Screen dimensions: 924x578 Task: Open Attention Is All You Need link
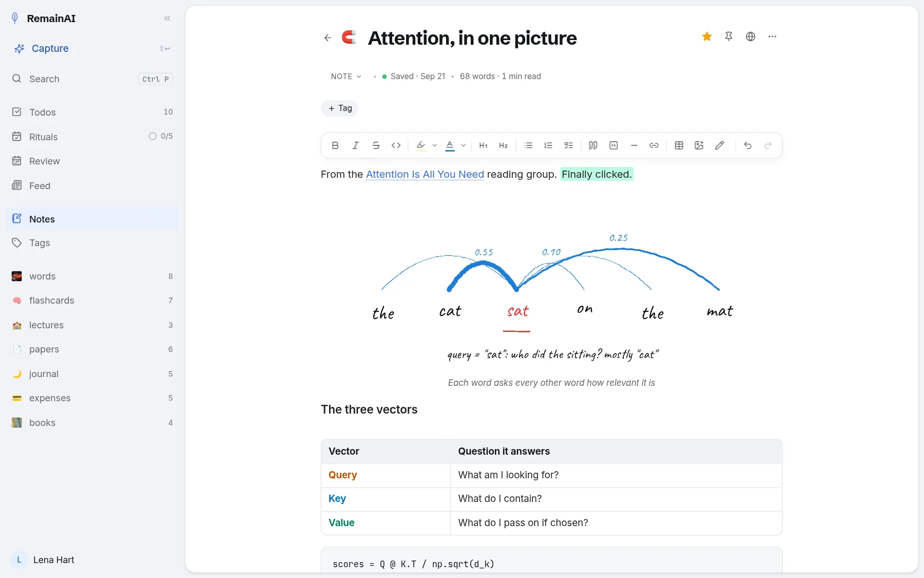point(425,174)
